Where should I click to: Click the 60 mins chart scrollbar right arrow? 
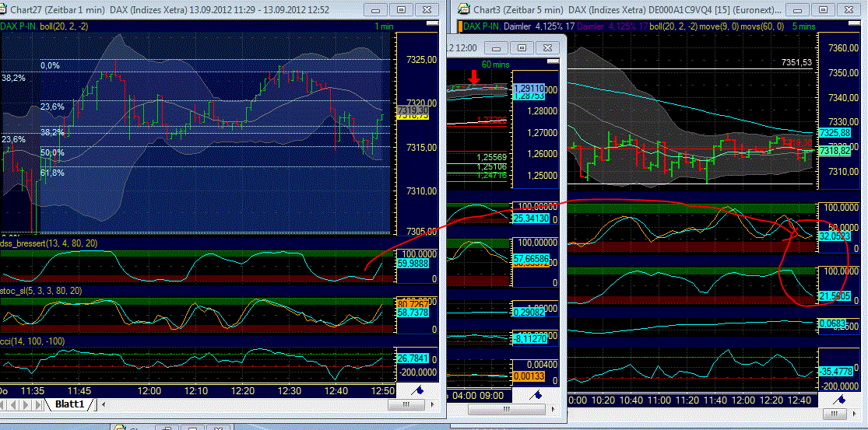[x=553, y=410]
